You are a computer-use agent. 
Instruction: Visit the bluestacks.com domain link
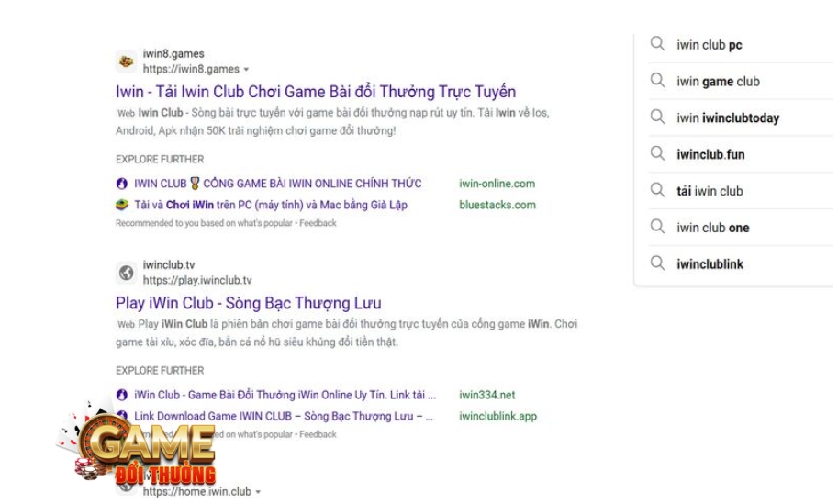[497, 205]
